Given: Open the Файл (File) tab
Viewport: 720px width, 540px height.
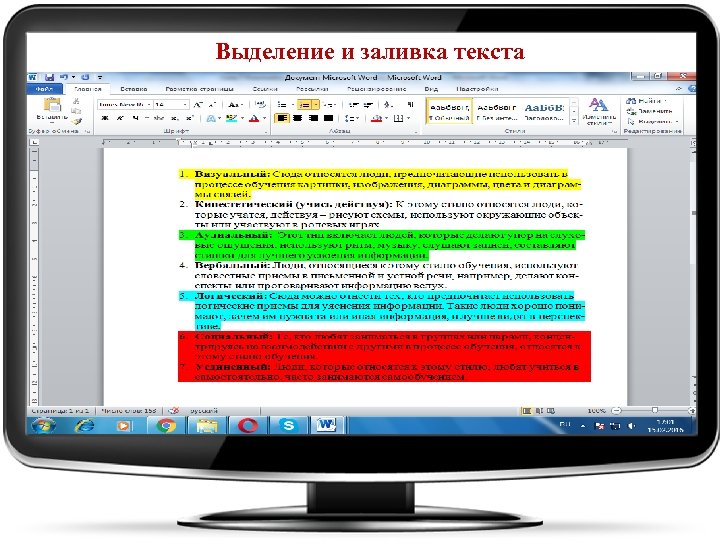Looking at the screenshot, I should (45, 89).
